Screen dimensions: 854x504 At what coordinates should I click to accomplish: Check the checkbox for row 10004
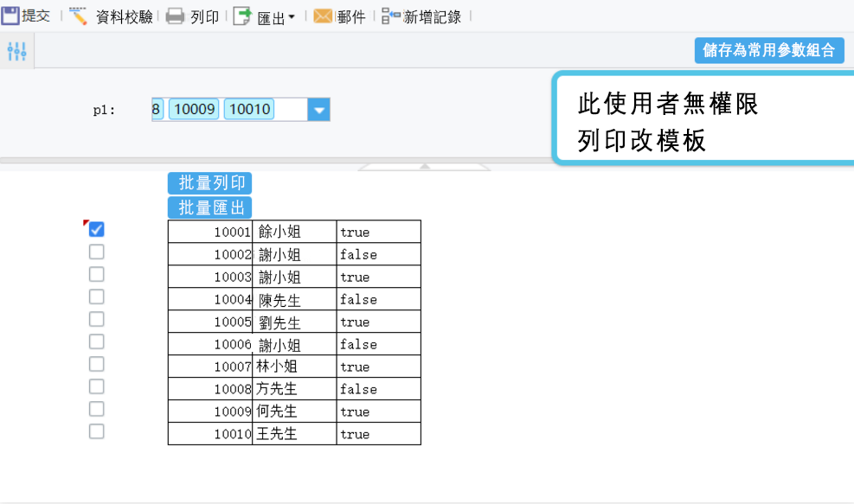[96, 297]
